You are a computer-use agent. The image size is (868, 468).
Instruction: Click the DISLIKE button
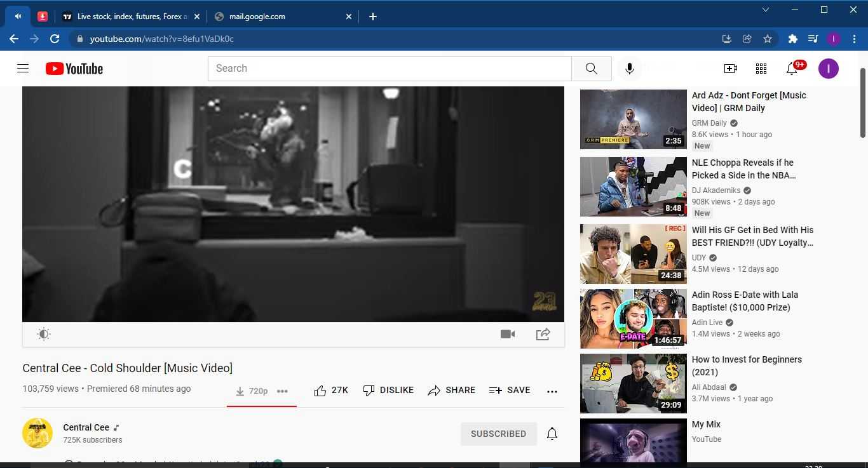[x=388, y=391]
